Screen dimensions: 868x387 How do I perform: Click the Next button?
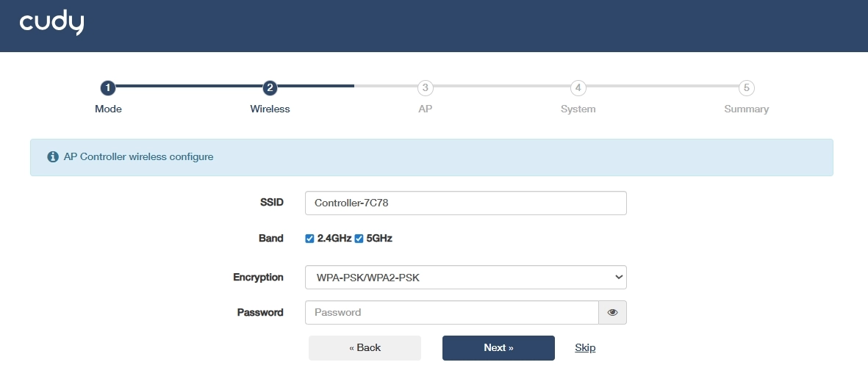pos(498,348)
